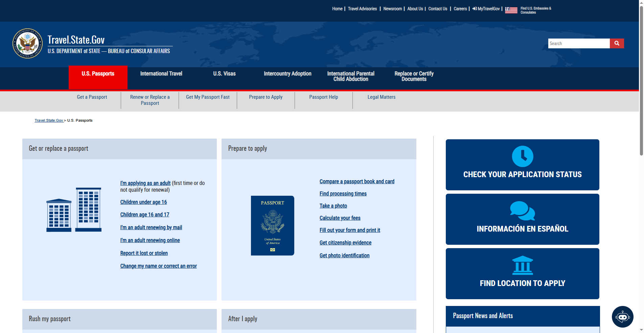This screenshot has height=333, width=644.
Task: Expand the Passport Help submenu
Action: (x=323, y=97)
